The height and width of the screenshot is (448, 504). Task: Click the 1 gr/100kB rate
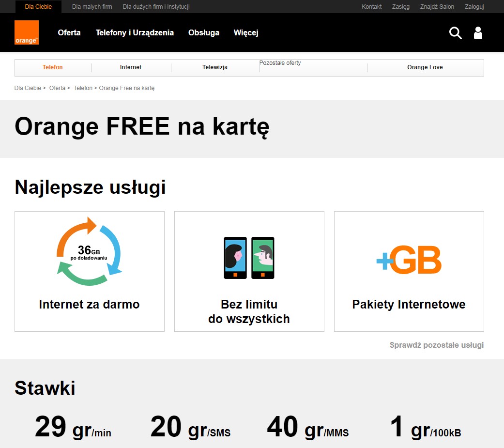click(x=426, y=427)
